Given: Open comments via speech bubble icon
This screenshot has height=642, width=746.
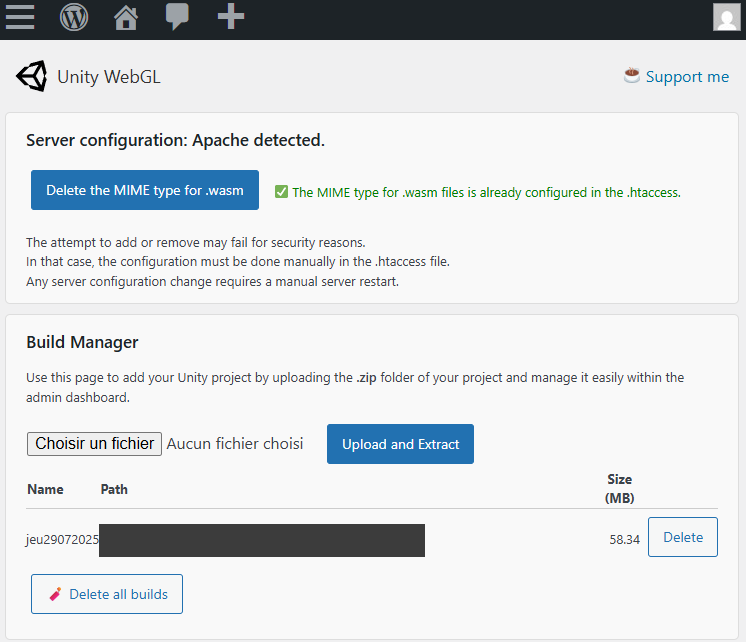Looking at the screenshot, I should pyautogui.click(x=178, y=17).
